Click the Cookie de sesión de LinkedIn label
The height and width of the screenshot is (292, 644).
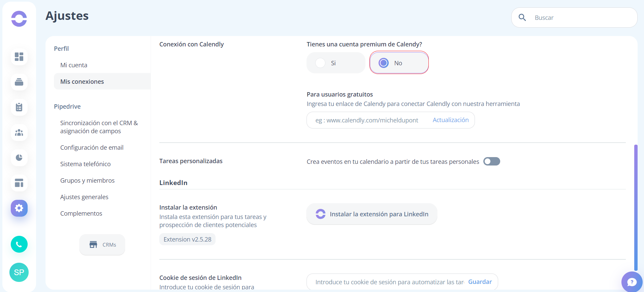pyautogui.click(x=200, y=278)
